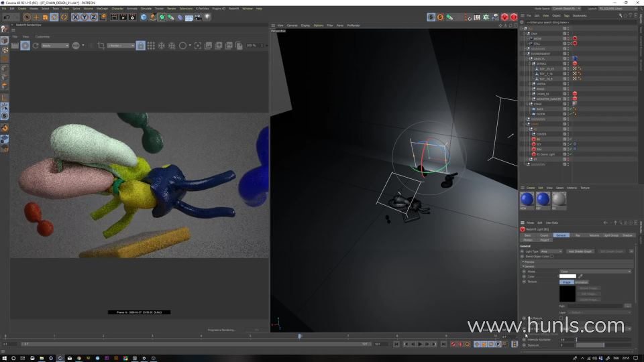Open the Redshift menu
This screenshot has width=644, height=362.
(233, 8)
